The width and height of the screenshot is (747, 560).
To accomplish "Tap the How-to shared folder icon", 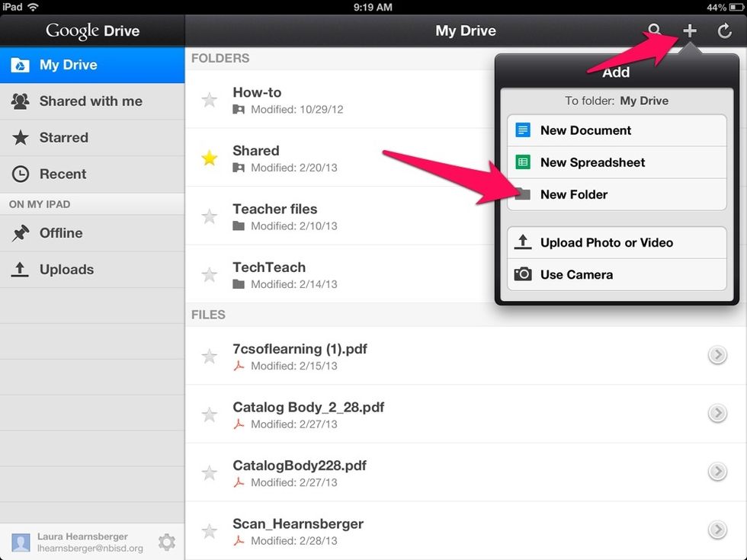I will (239, 110).
